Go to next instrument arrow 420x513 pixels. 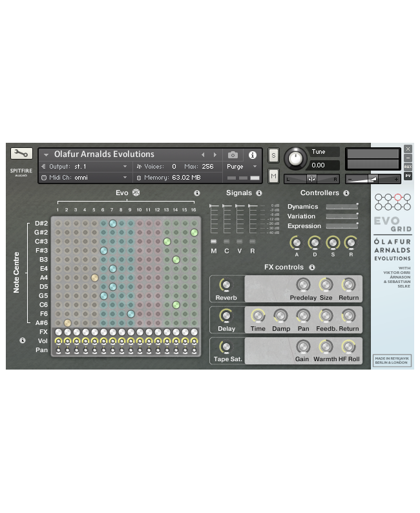coord(215,155)
